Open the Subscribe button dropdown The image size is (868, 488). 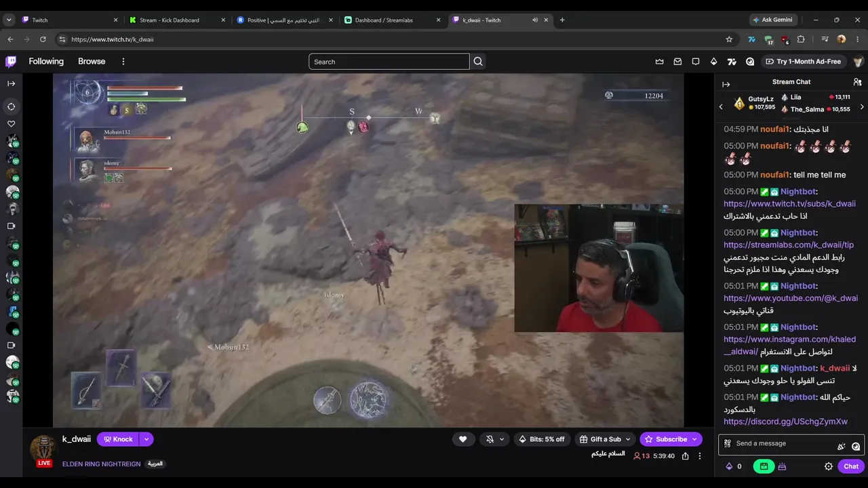pyautogui.click(x=695, y=439)
